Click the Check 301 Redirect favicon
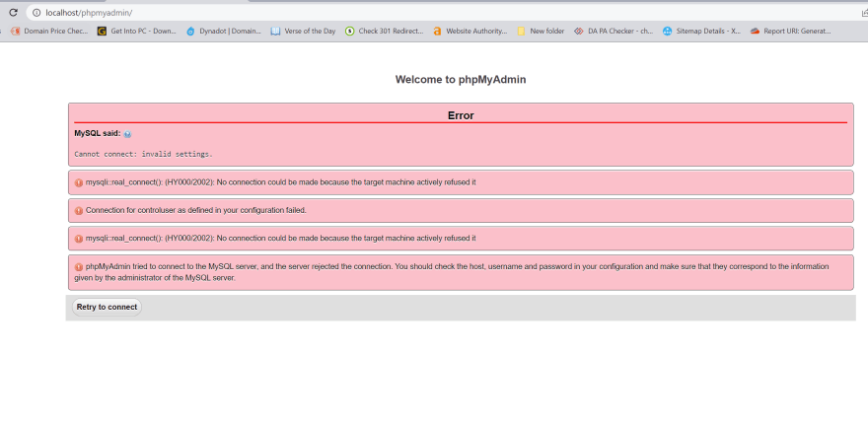Image resolution: width=868 pixels, height=427 pixels. tap(349, 31)
